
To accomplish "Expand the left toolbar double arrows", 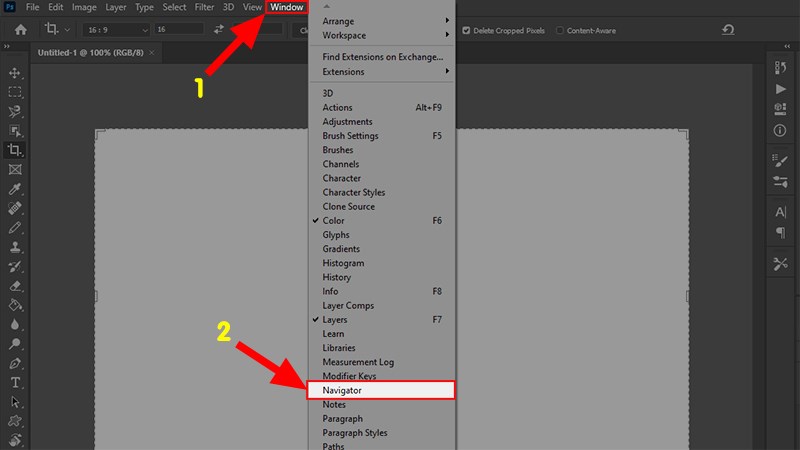I will point(7,46).
